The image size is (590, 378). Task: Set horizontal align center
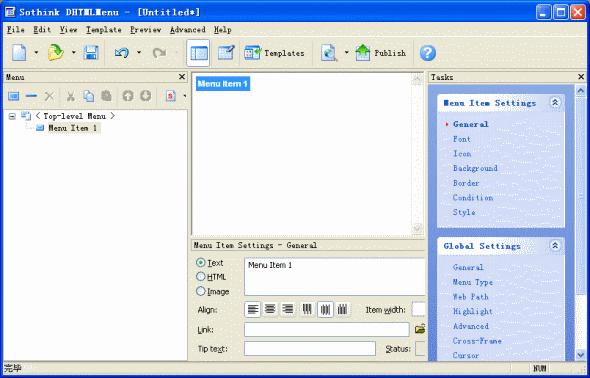pos(270,310)
